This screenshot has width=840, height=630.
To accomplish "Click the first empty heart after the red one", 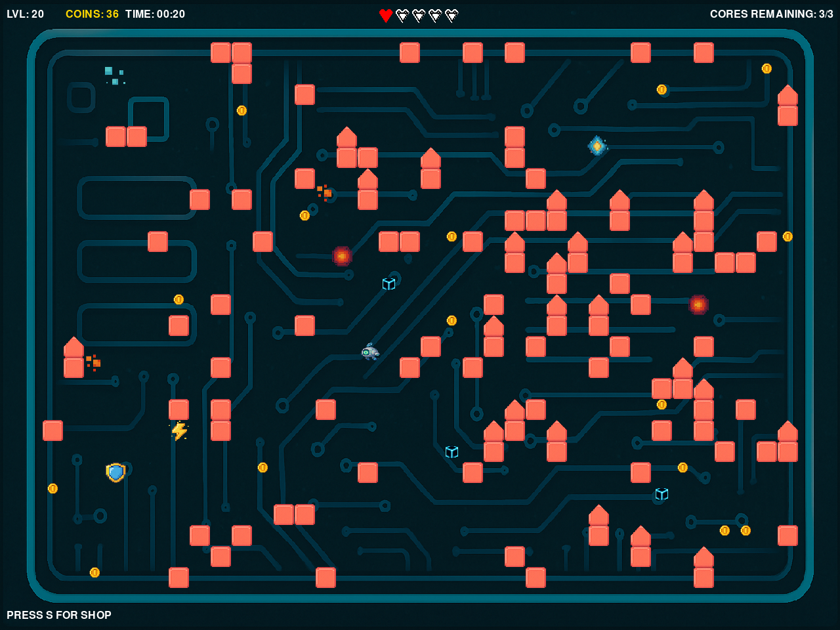I will pos(402,15).
